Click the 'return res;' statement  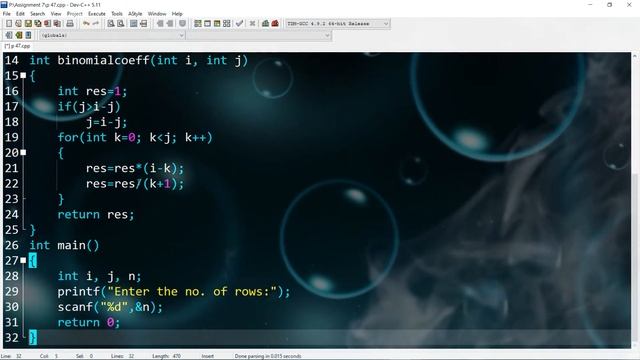click(x=96, y=214)
